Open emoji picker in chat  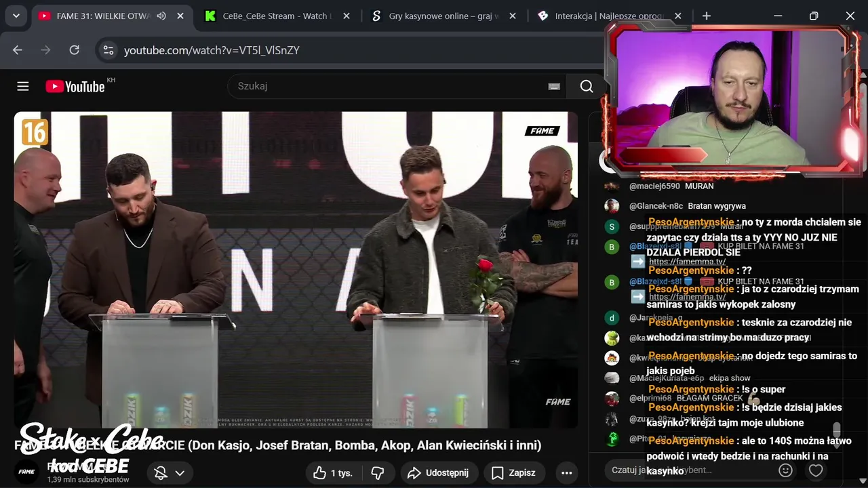(x=785, y=470)
